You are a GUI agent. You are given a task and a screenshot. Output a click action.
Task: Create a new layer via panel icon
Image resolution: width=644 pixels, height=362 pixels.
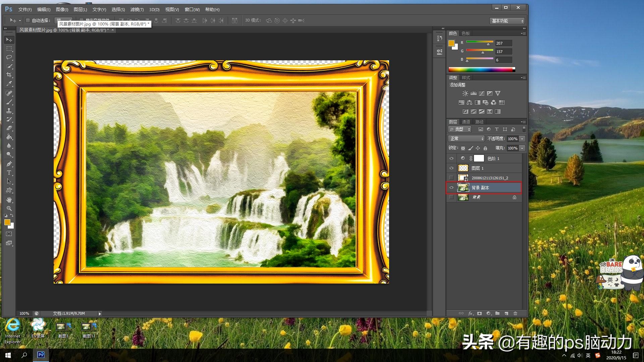click(x=506, y=313)
